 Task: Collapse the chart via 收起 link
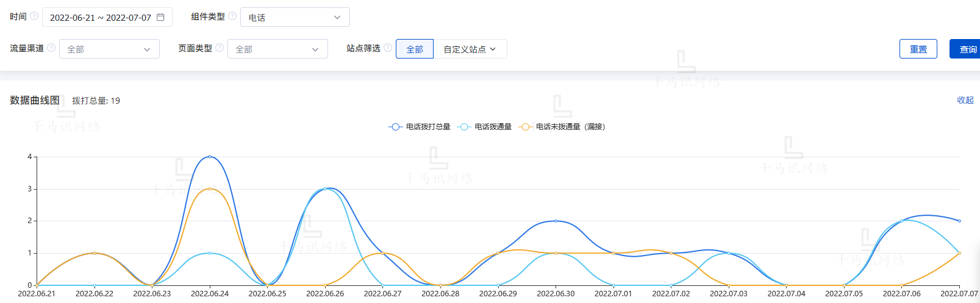tap(965, 100)
